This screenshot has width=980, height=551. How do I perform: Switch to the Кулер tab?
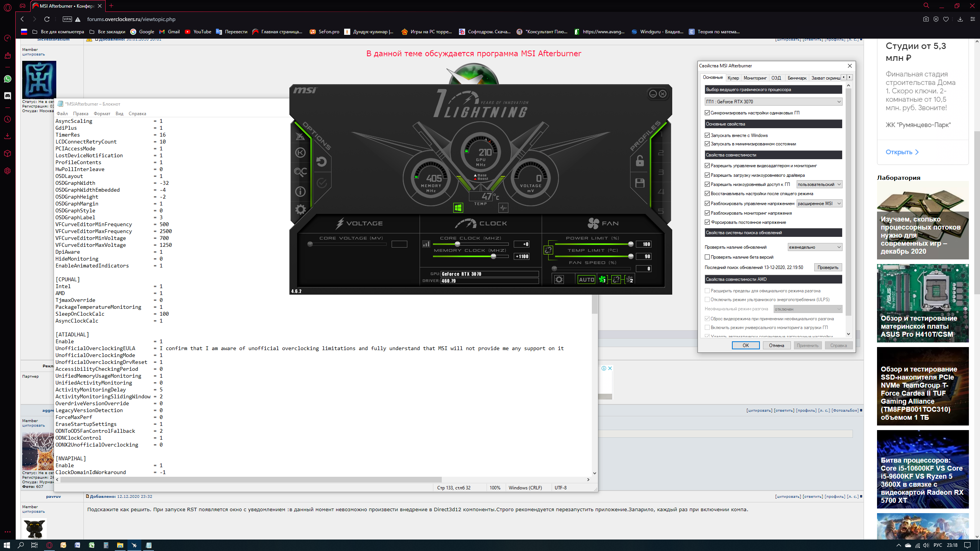click(733, 78)
